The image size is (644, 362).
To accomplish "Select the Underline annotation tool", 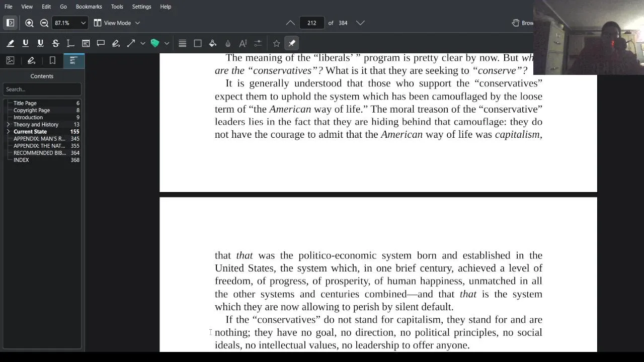I will (25, 43).
